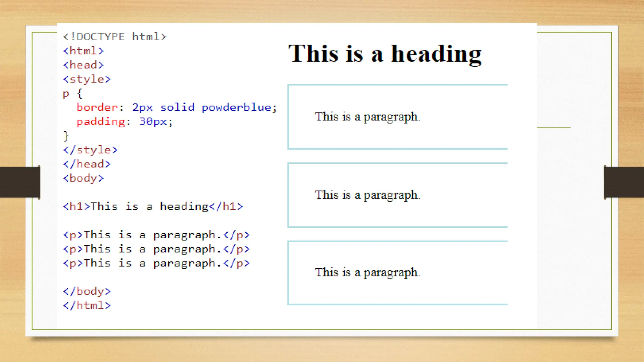Click the third rendered paragraph box

397,273
